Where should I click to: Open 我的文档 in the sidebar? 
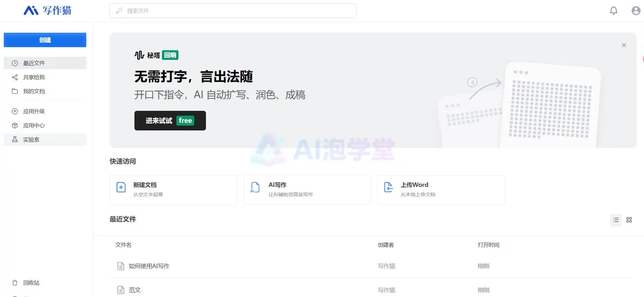coord(45,91)
